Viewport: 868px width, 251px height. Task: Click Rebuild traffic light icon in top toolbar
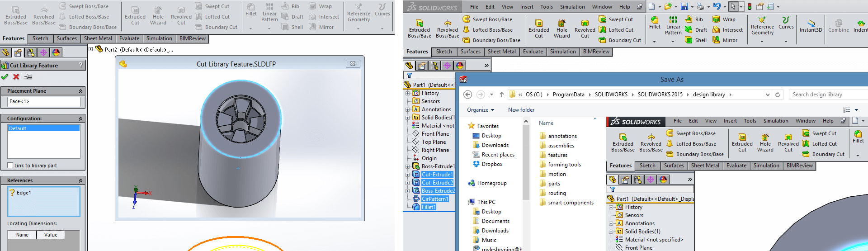[749, 7]
